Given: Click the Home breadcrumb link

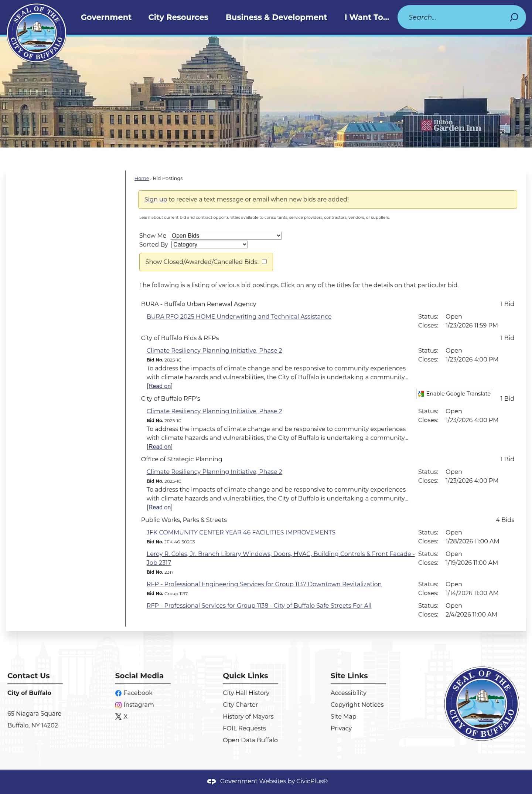Looking at the screenshot, I should [x=141, y=178].
